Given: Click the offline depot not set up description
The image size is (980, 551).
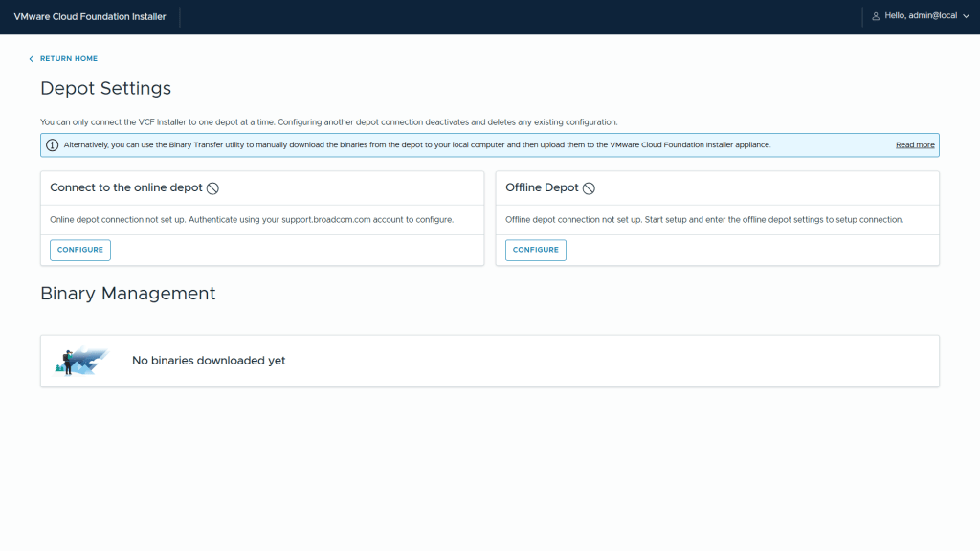Looking at the screenshot, I should click(703, 220).
